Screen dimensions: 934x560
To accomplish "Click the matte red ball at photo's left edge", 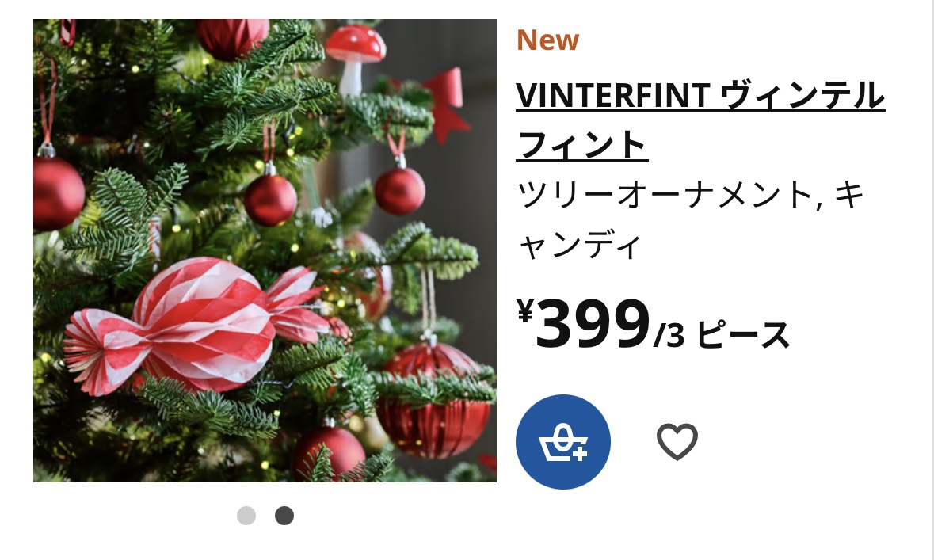I will tap(58, 194).
